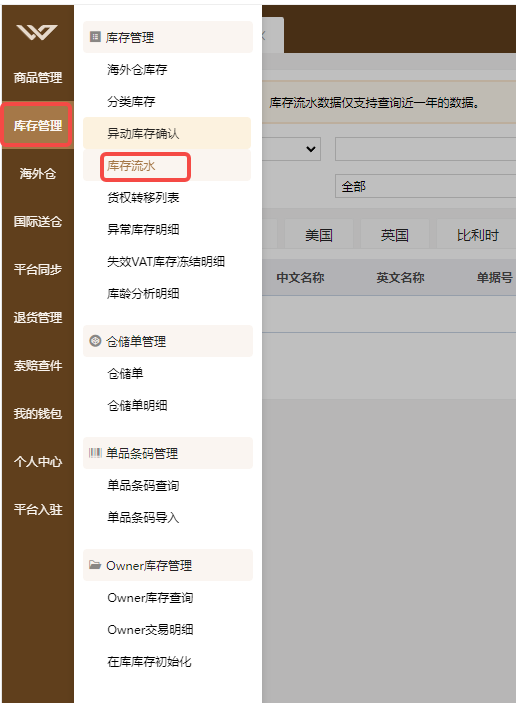Viewport: 516px width, 703px height.
Task: Click the 仓储单管理 section icon
Action: (x=95, y=341)
